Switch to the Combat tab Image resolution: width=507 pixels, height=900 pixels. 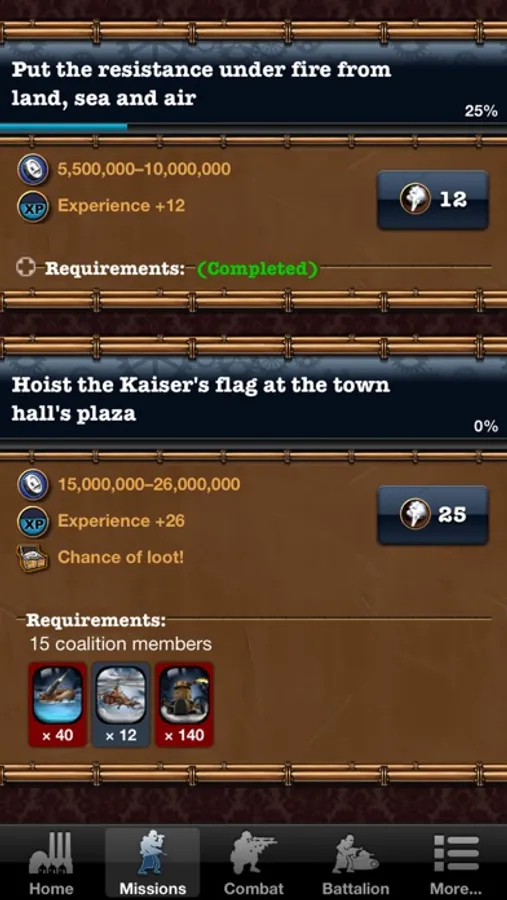(253, 863)
